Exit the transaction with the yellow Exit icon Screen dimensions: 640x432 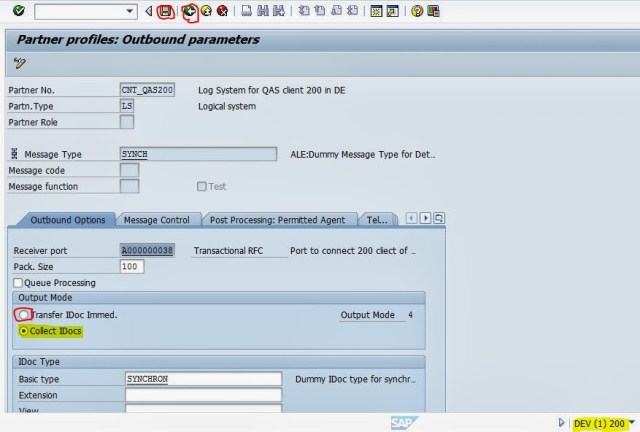click(207, 11)
